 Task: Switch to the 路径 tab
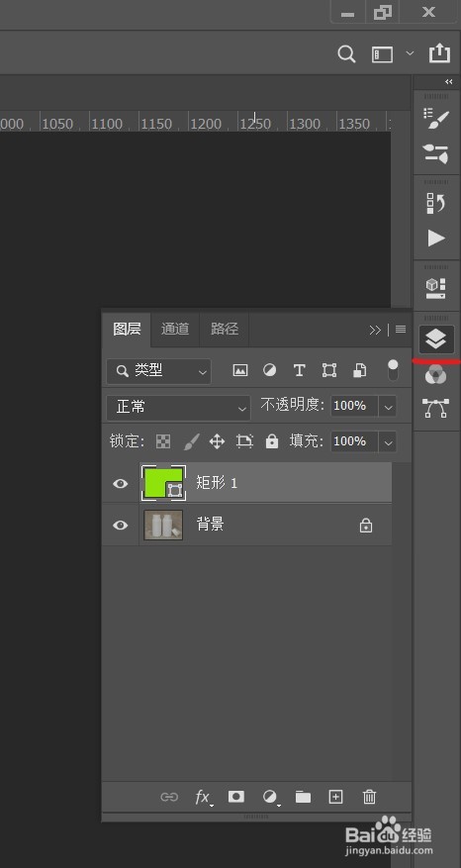click(x=225, y=329)
